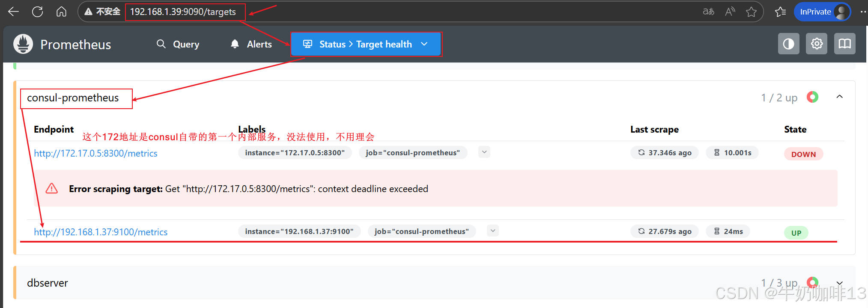Image resolution: width=868 pixels, height=308 pixels.
Task: Click job label on 172.17.0.5 row
Action: pyautogui.click(x=413, y=153)
